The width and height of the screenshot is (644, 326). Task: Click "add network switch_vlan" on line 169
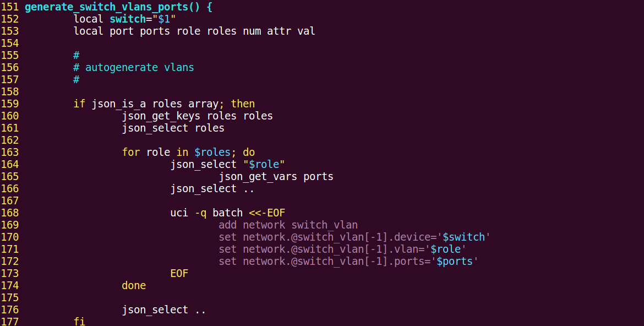click(288, 225)
